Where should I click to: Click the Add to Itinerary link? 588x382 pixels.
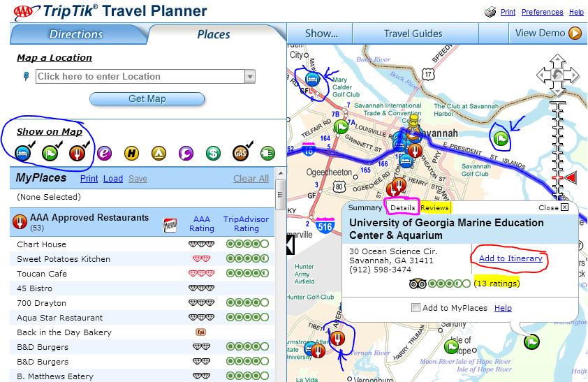tap(510, 258)
